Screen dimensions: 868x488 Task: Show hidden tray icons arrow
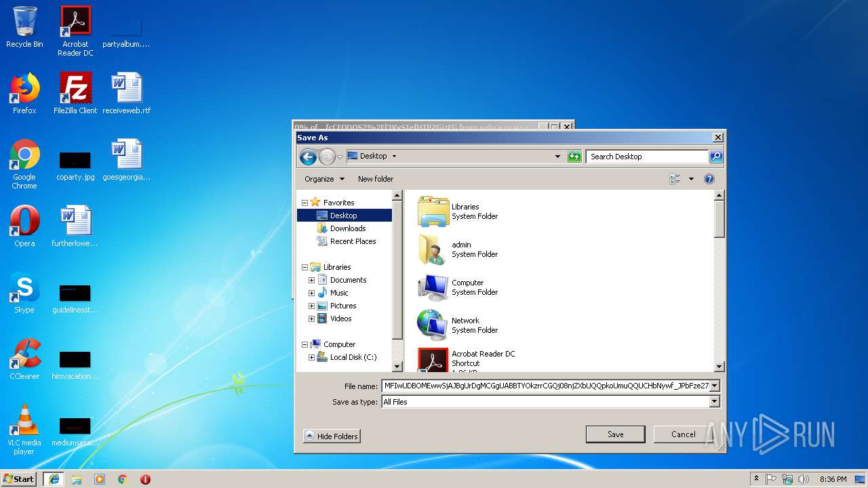coord(756,479)
